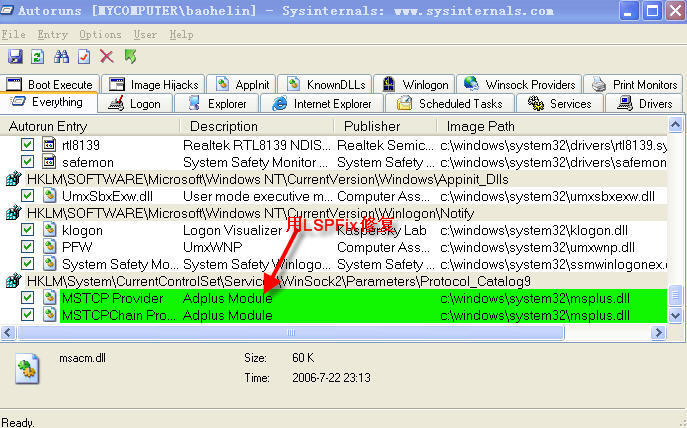Select the Kaspersky Lab publisher cell
The height and width of the screenshot is (428, 687).
point(382,230)
